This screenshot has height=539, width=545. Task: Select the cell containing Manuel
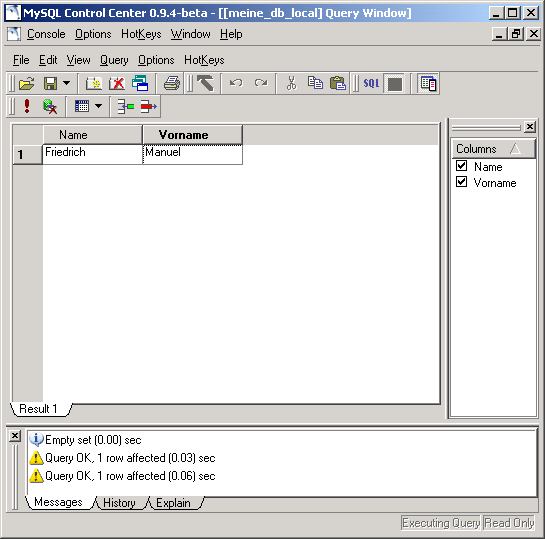click(193, 154)
